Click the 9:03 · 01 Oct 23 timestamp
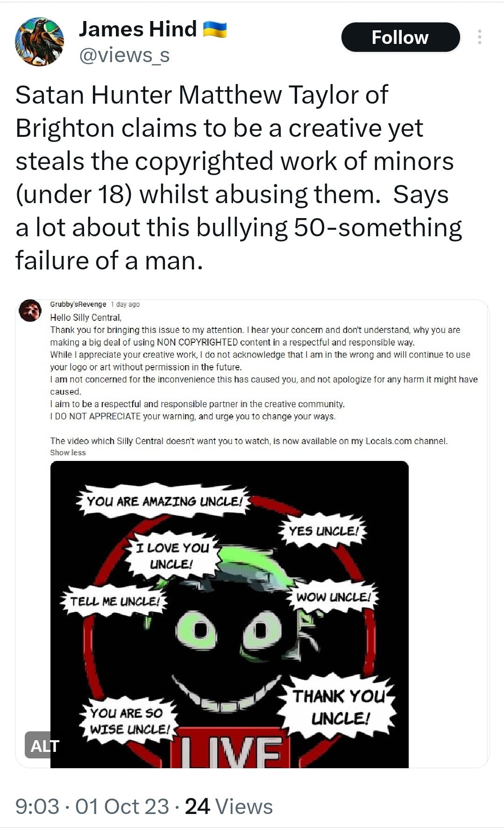This screenshot has height=828, width=504. [92, 806]
